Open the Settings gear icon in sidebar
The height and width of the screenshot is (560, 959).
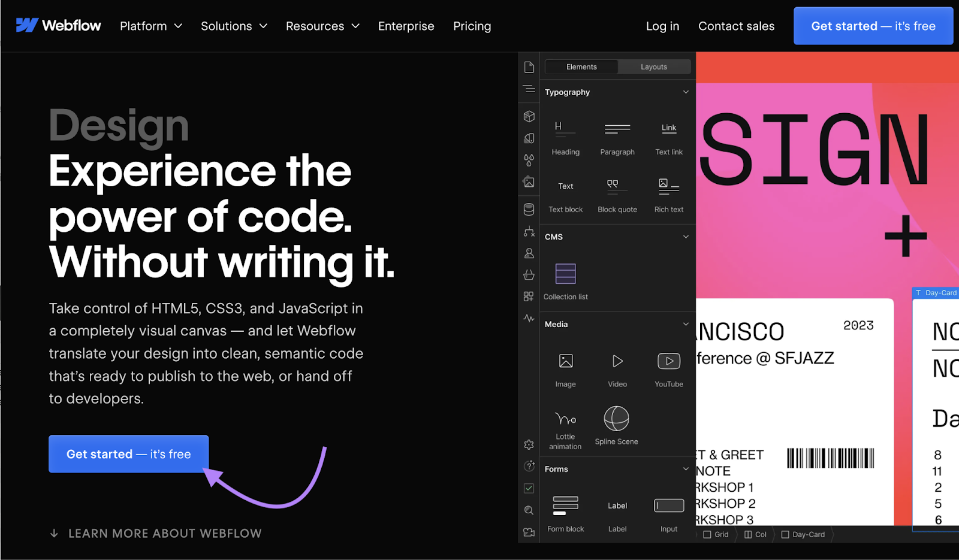pos(529,444)
